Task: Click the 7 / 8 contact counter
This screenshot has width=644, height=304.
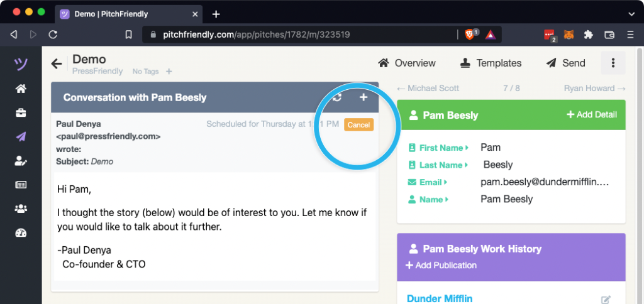Action: pos(511,88)
